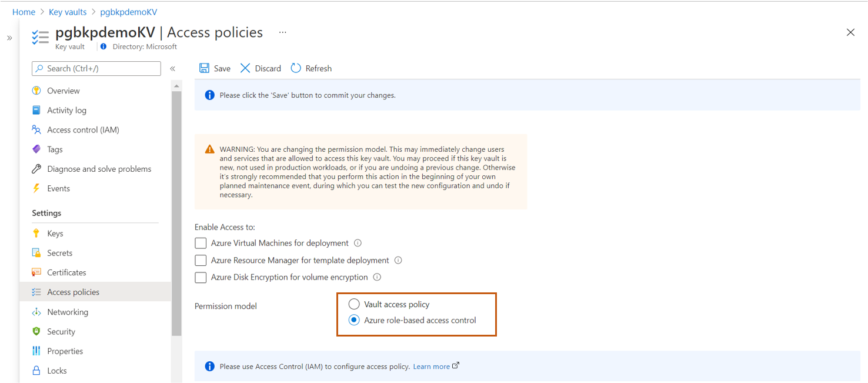
Task: Click the Refresh icon in toolbar
Action: pyautogui.click(x=295, y=68)
